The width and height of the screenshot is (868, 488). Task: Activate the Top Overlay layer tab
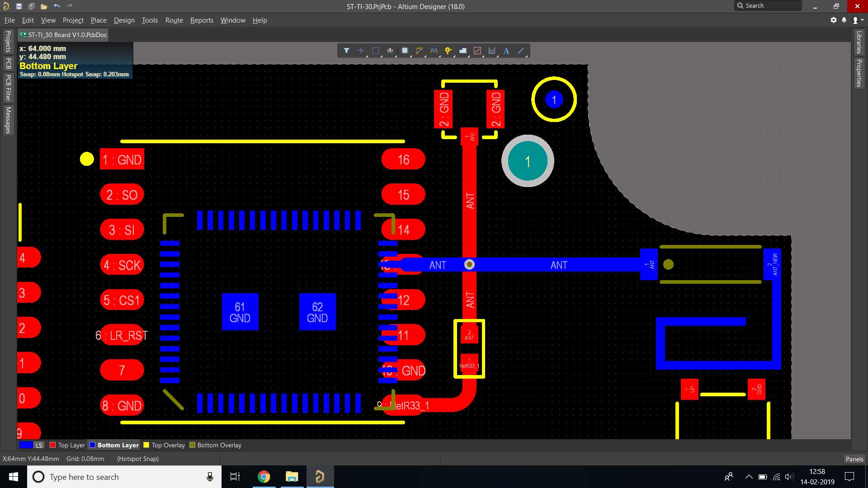click(x=164, y=445)
